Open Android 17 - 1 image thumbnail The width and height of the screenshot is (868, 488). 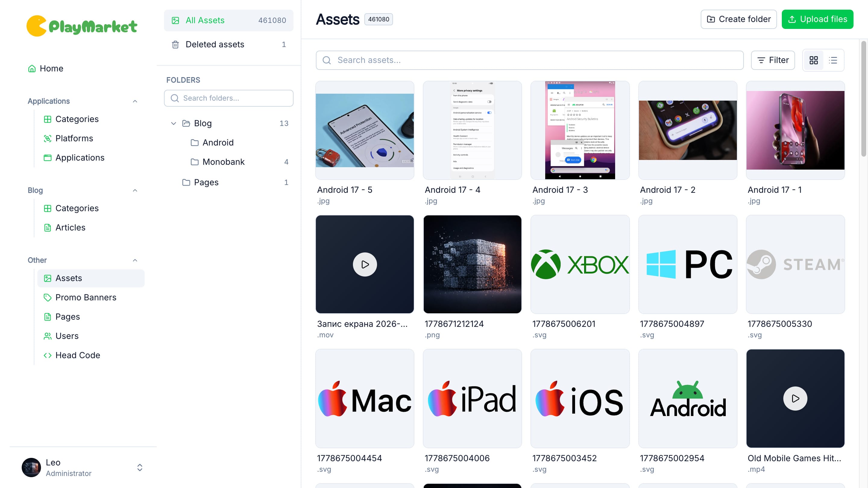pos(795,130)
